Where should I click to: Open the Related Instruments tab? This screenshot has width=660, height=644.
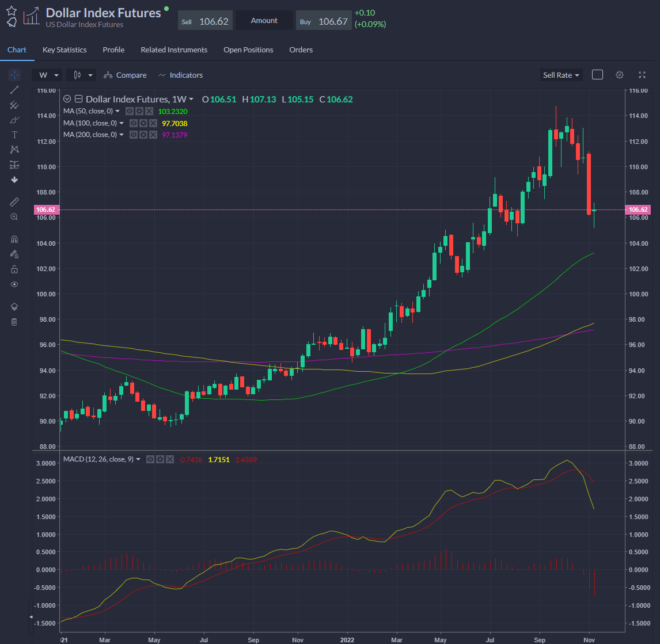pos(174,49)
